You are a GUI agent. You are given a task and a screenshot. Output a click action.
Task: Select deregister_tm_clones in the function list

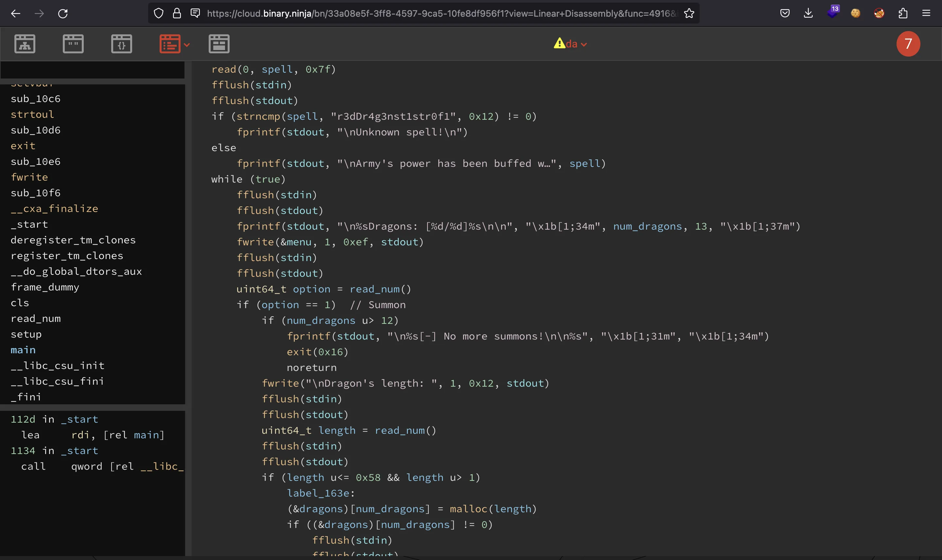pyautogui.click(x=73, y=240)
